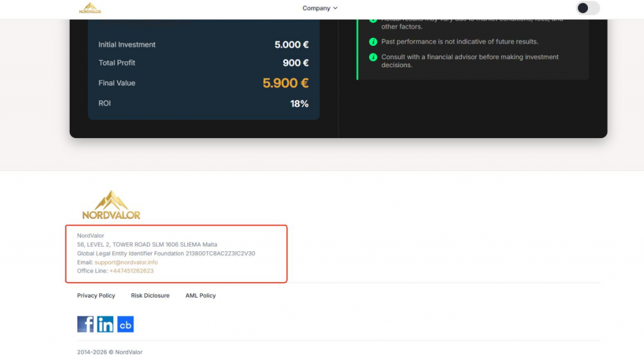Click the chevron next to Company
This screenshot has width=644, height=358.
tap(335, 8)
